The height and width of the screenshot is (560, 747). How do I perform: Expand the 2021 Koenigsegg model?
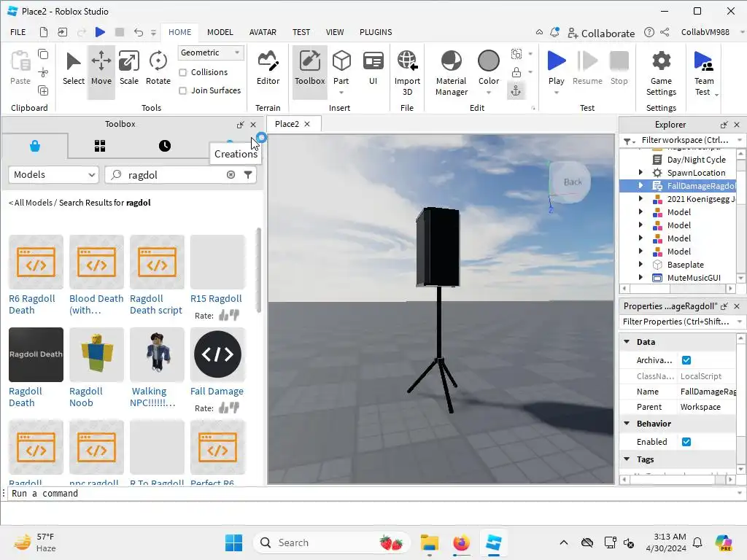[x=640, y=198]
